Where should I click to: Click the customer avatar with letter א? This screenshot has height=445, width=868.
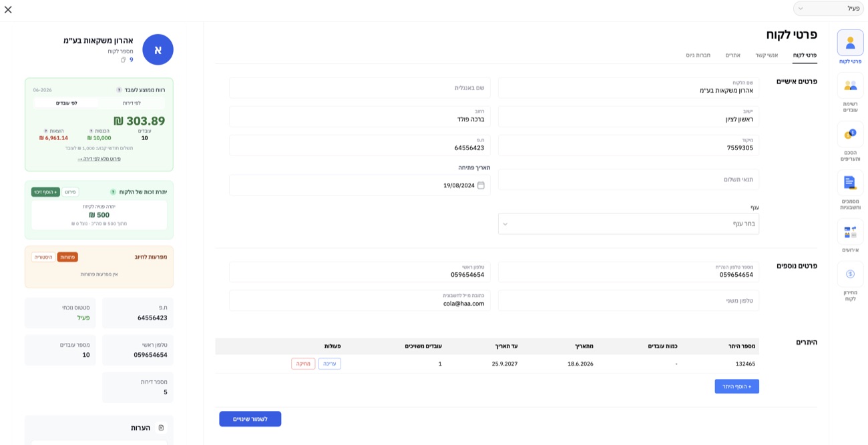pos(158,49)
